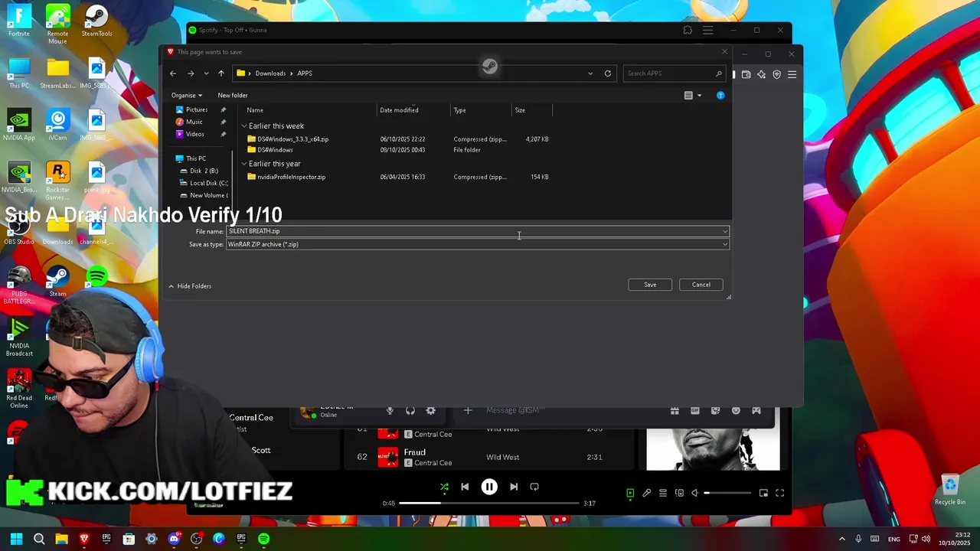
Task: Select Local Disk (C:) drive
Action: pos(208,183)
